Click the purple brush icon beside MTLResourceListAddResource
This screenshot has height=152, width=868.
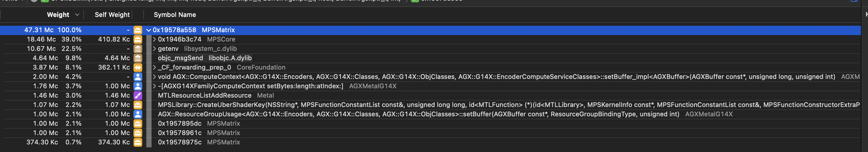pyautogui.click(x=138, y=95)
